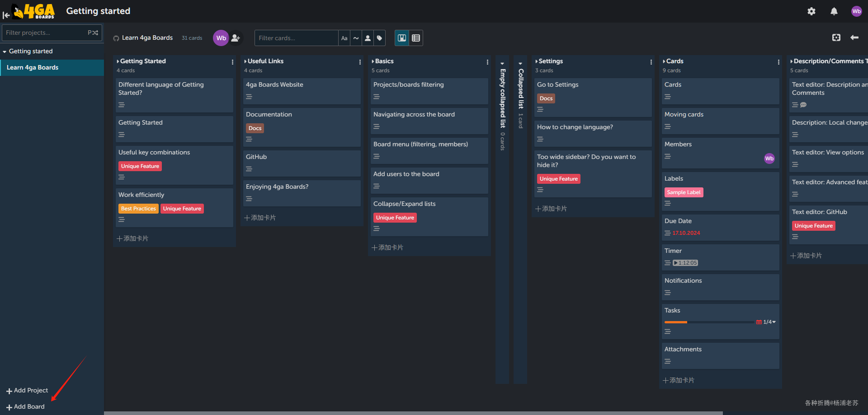The height and width of the screenshot is (415, 868).
Task: Click the description icon on the Notifications card
Action: 668,293
